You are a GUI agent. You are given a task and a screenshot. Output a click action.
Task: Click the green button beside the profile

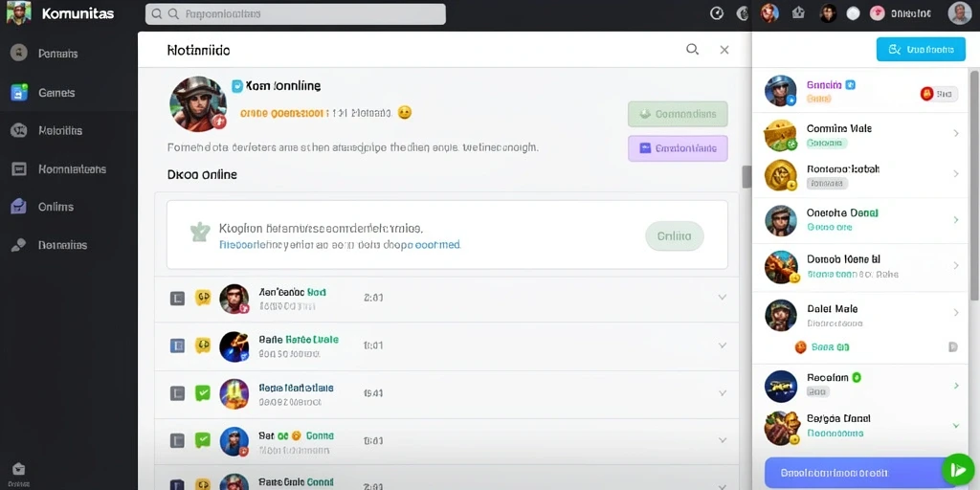(x=678, y=115)
